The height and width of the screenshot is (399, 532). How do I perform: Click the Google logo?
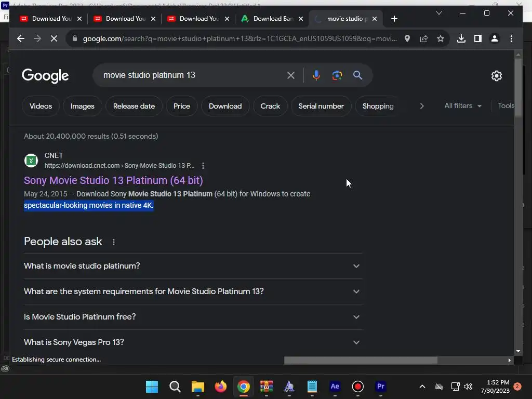(45, 76)
